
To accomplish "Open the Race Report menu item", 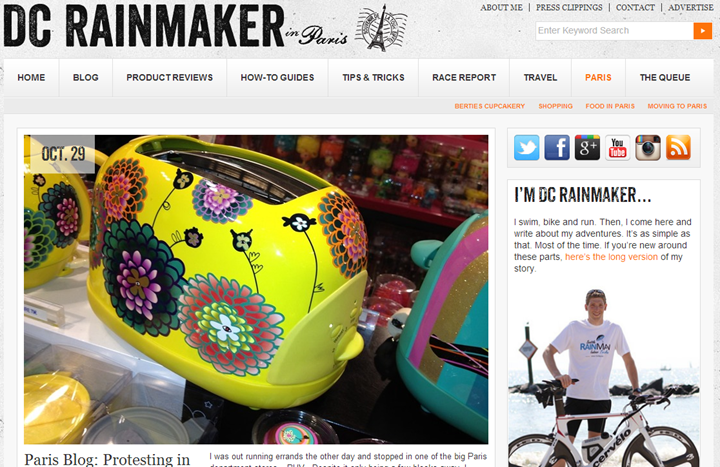I will pyautogui.click(x=464, y=78).
